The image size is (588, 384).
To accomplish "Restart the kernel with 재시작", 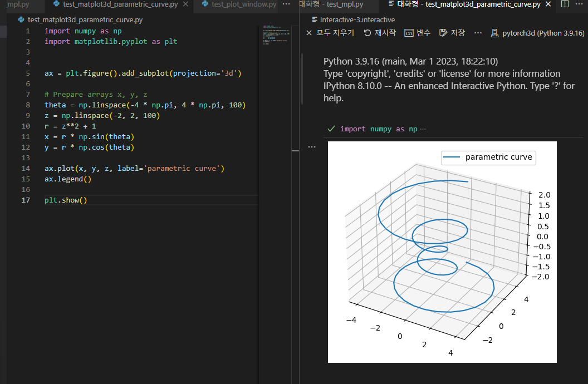I will click(380, 33).
